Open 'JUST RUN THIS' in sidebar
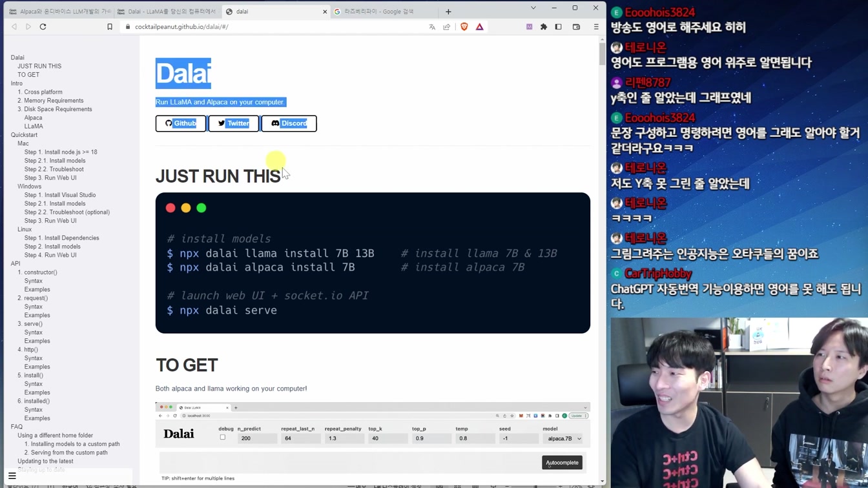Image resolution: width=868 pixels, height=488 pixels. [x=39, y=66]
